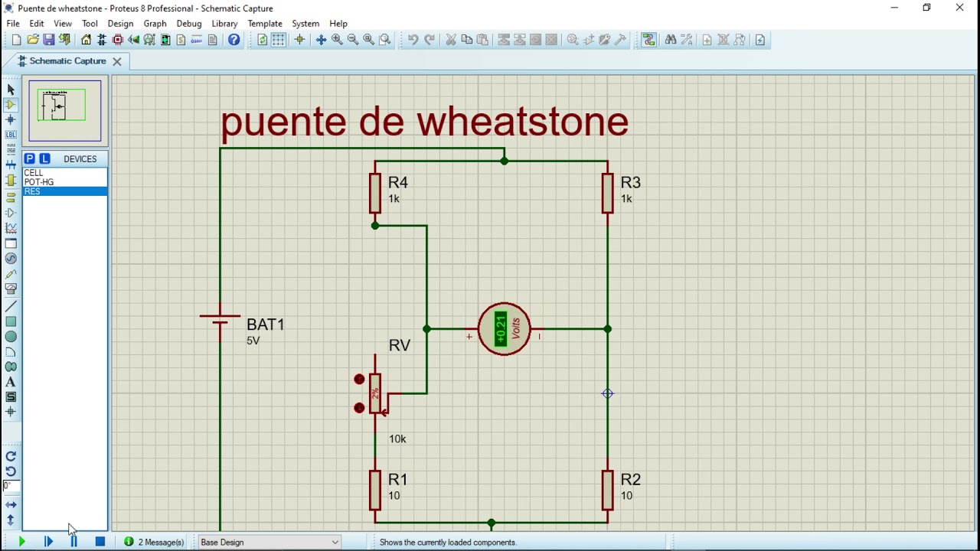The image size is (980, 551).
Task: Open the PCB Layout chip icon
Action: [118, 40]
